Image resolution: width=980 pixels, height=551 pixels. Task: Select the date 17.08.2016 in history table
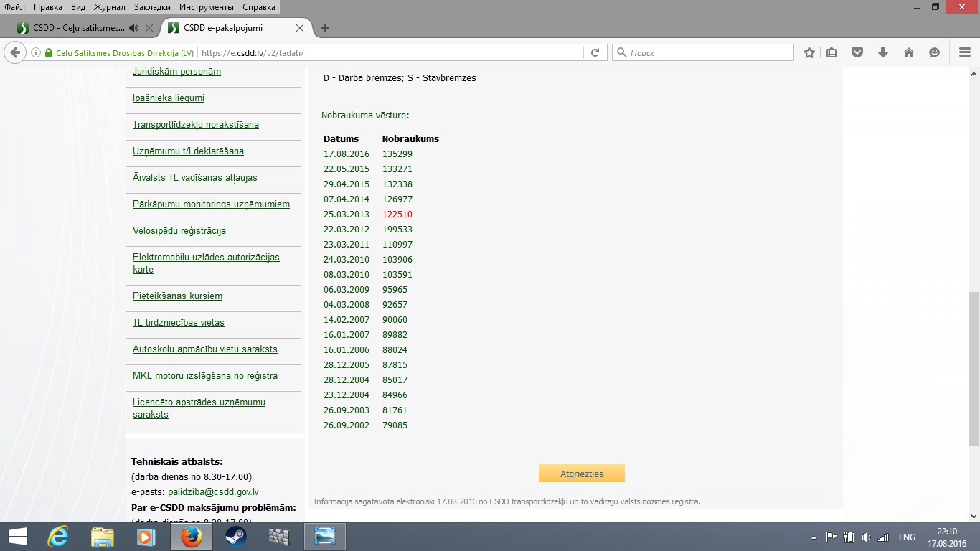point(347,154)
